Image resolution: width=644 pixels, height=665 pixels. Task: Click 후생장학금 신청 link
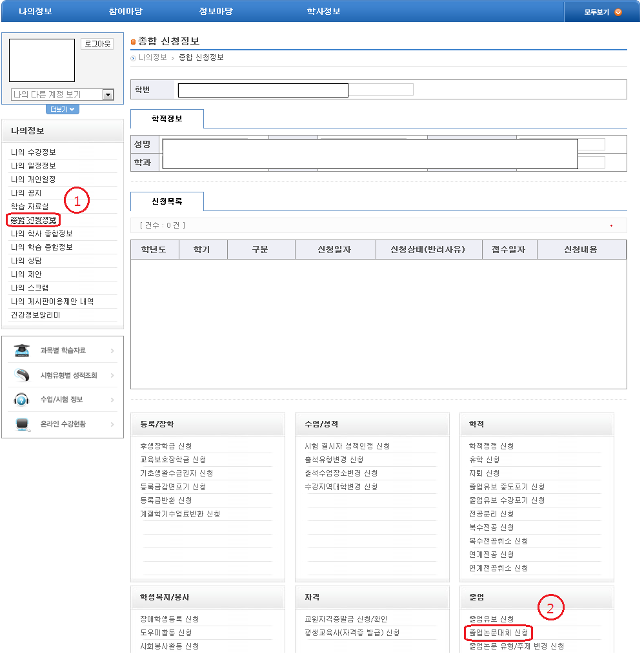166,446
